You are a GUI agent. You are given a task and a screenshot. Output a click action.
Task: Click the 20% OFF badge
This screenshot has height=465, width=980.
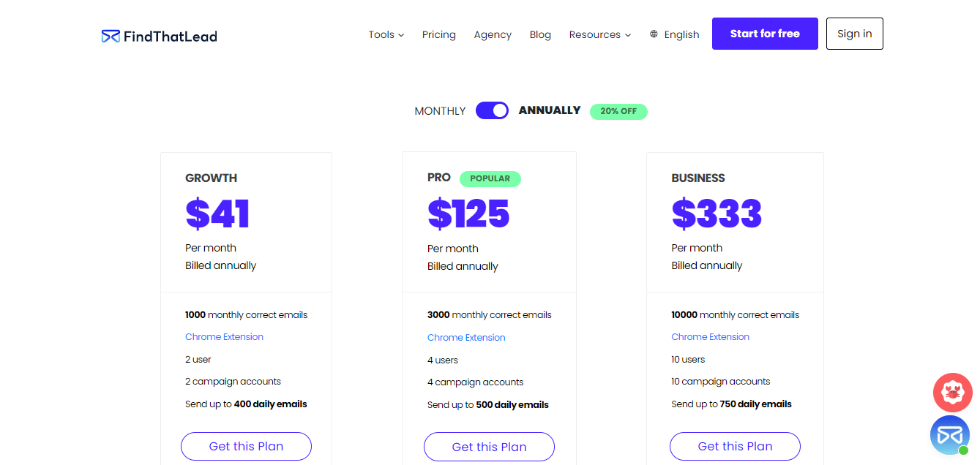618,111
